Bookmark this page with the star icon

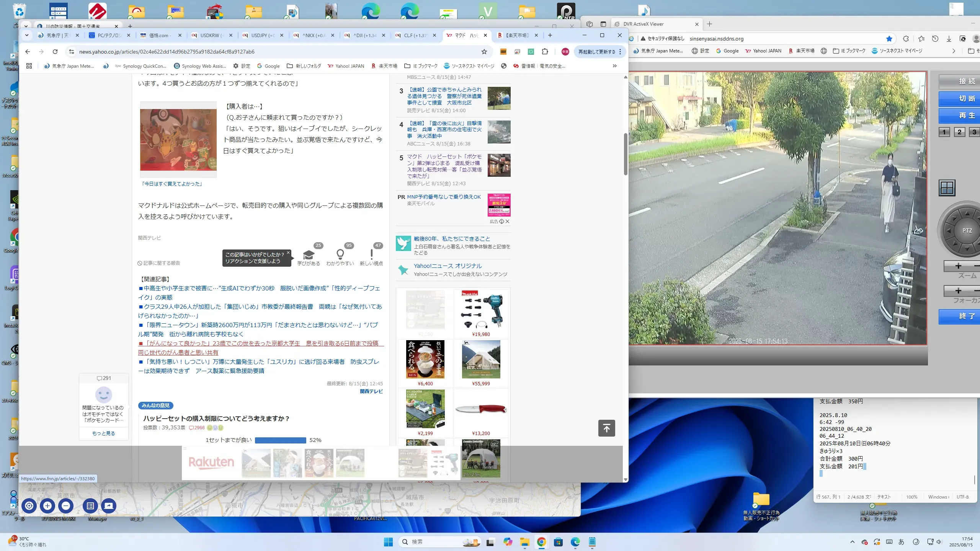(x=484, y=52)
